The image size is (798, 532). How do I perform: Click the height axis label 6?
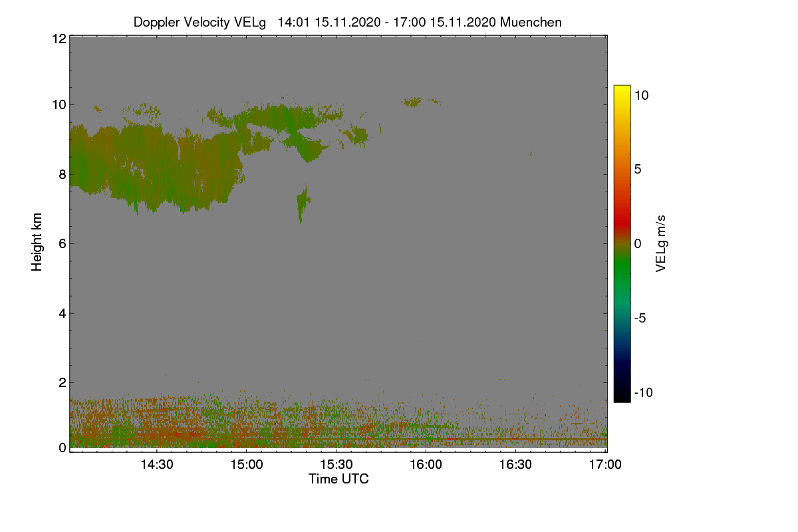pyautogui.click(x=63, y=243)
